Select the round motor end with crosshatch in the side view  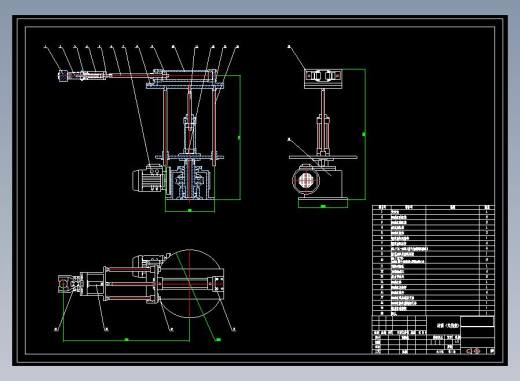tap(305, 180)
